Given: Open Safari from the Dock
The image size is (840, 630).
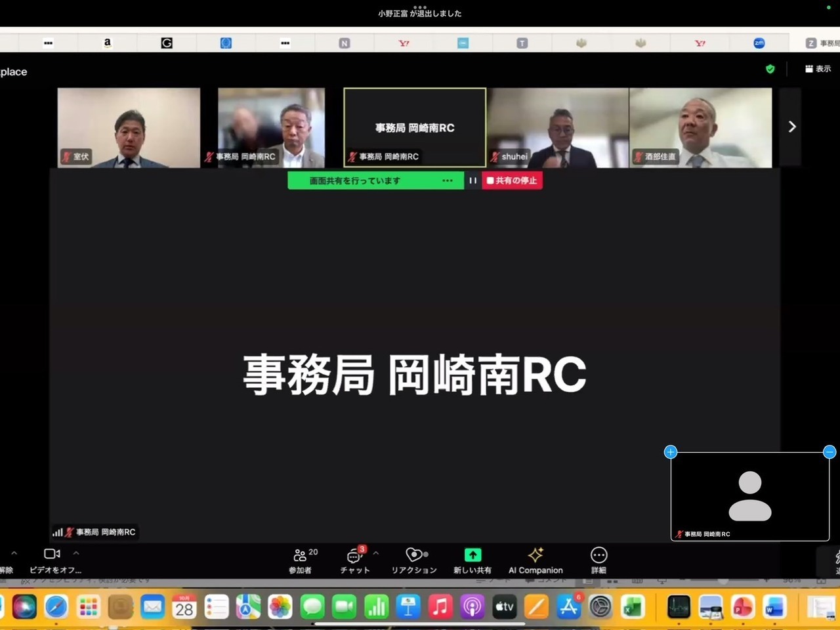Looking at the screenshot, I should [56, 607].
